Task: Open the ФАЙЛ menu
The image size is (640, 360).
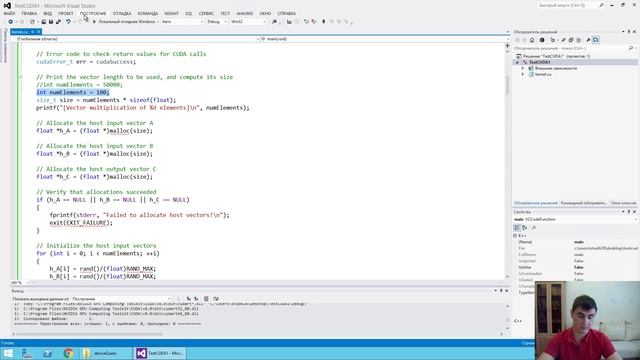Action: [x=9, y=13]
